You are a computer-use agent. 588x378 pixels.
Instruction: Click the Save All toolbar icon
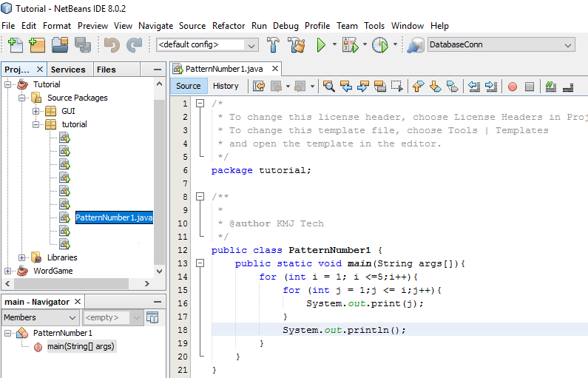[83, 45]
